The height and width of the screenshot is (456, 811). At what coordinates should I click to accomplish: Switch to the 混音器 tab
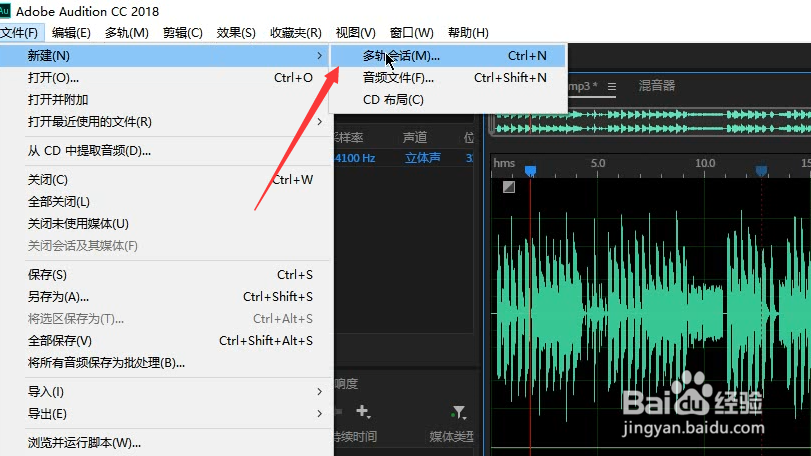tap(657, 86)
